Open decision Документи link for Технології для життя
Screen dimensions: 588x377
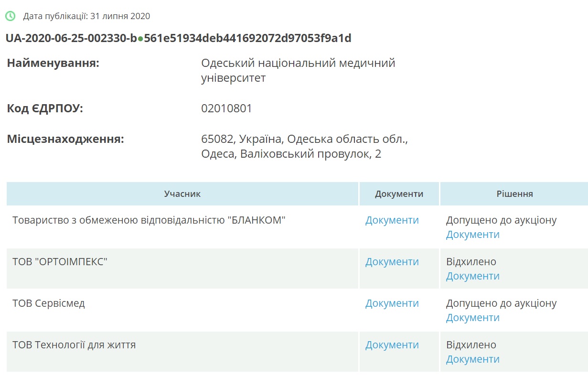pos(472,359)
